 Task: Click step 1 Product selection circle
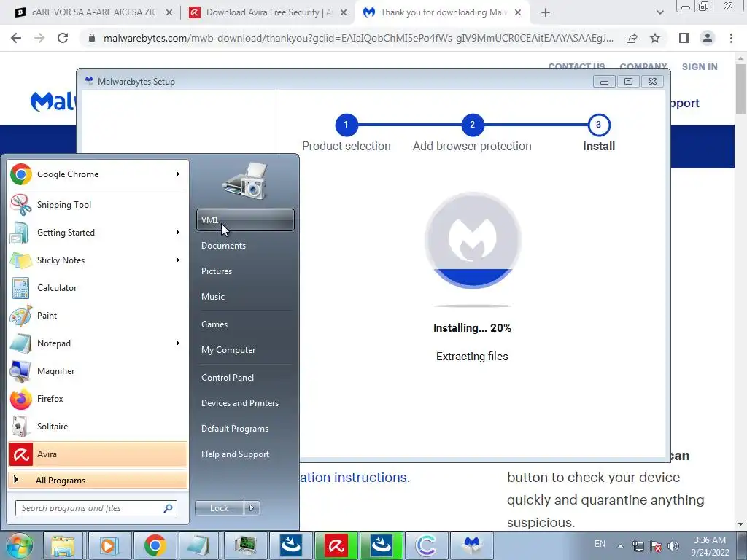347,125
